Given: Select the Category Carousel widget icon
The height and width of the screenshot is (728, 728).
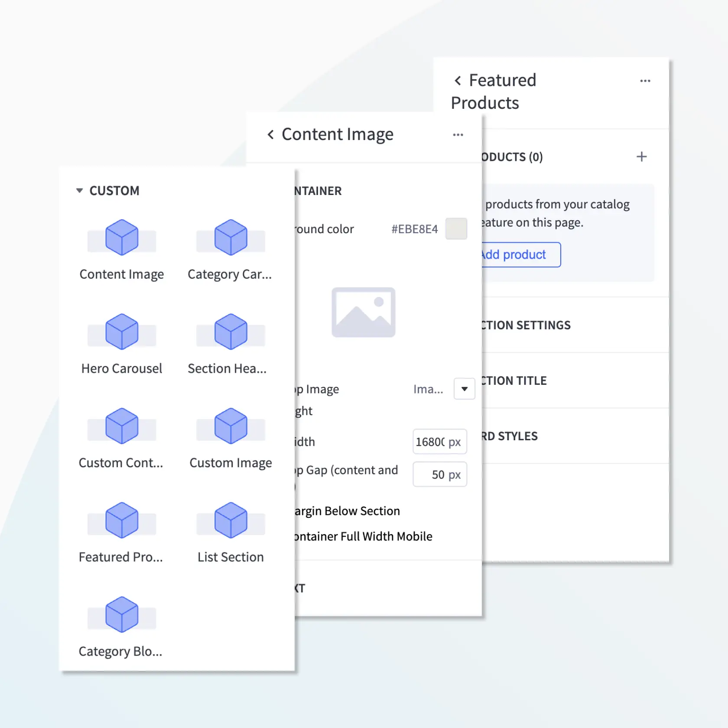Looking at the screenshot, I should coord(231,238).
